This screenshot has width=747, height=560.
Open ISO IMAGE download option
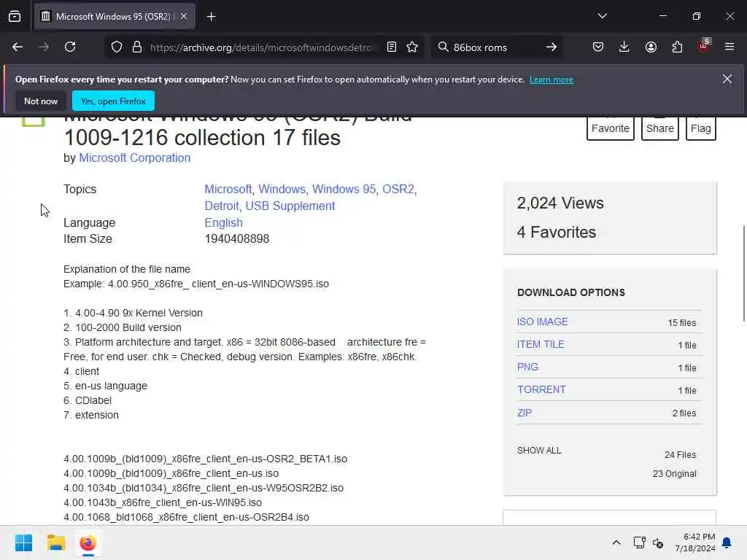click(x=543, y=322)
